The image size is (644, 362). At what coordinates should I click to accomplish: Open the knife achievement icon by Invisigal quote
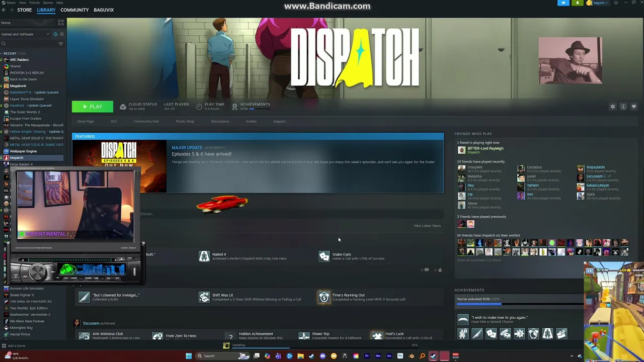84,297
